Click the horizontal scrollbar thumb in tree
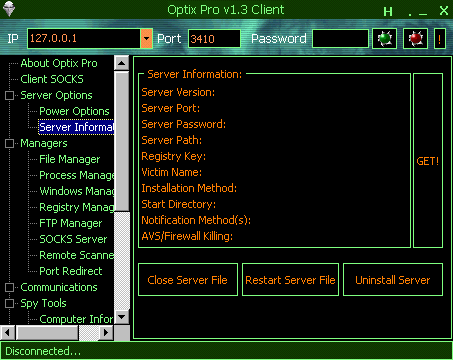 47,332
